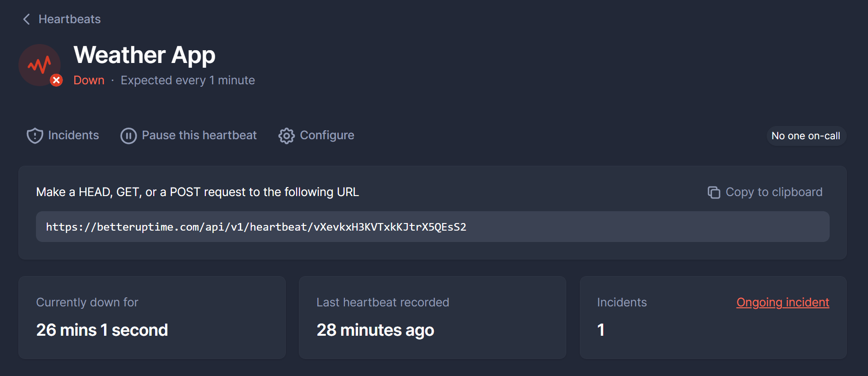Select the Incidents shield icon

tap(35, 135)
